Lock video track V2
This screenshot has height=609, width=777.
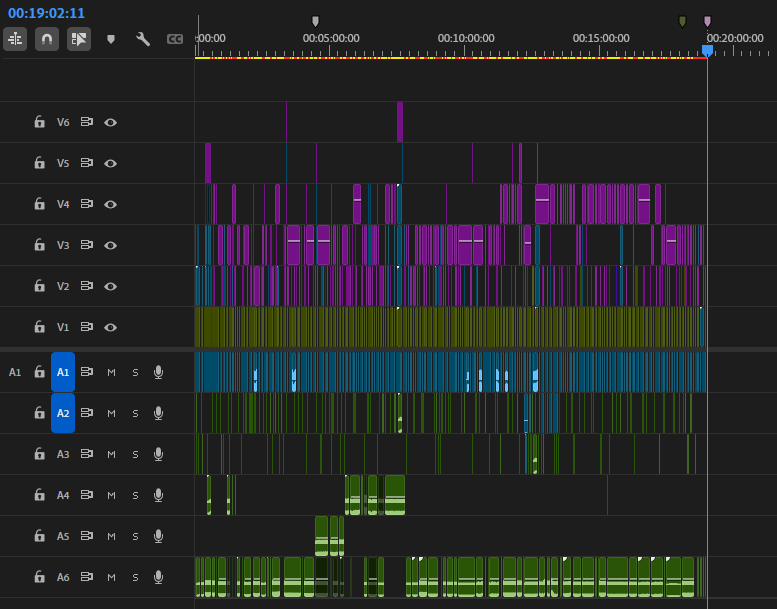(x=39, y=286)
